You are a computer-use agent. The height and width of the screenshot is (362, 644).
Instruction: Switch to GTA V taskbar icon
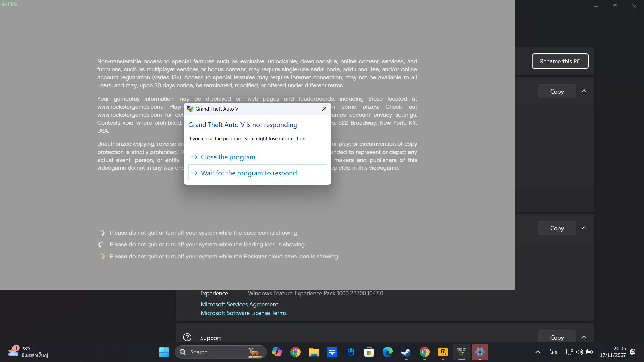click(462, 352)
